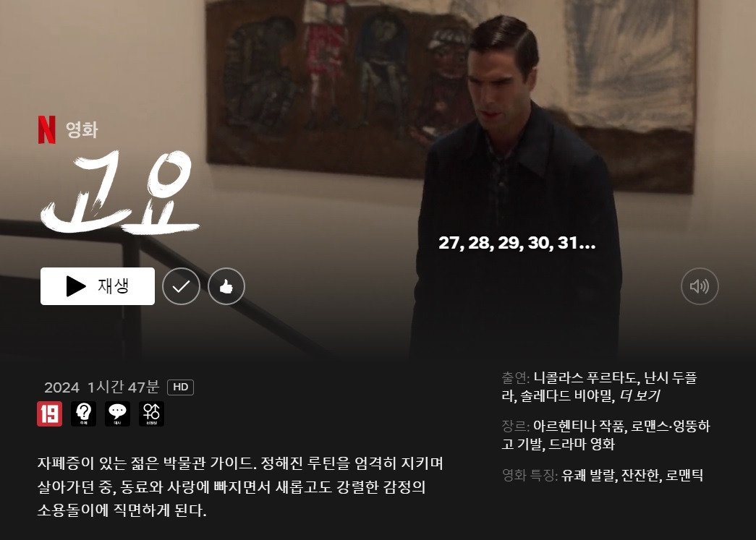Screen dimensions: 756x540
Task: Click the red 19 age rating badge
Action: pyautogui.click(x=50, y=413)
